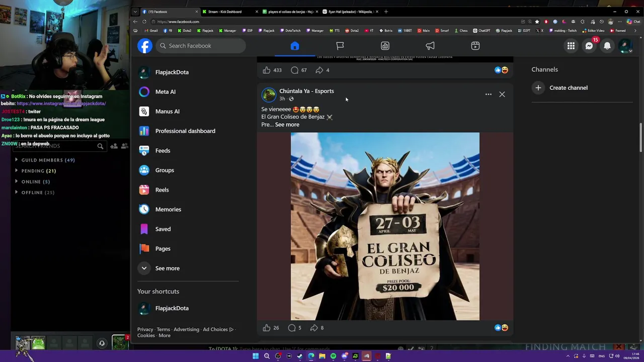Image resolution: width=644 pixels, height=362 pixels.
Task: Switch to Ryan Hall Wikipedia tab
Action: tap(350, 12)
